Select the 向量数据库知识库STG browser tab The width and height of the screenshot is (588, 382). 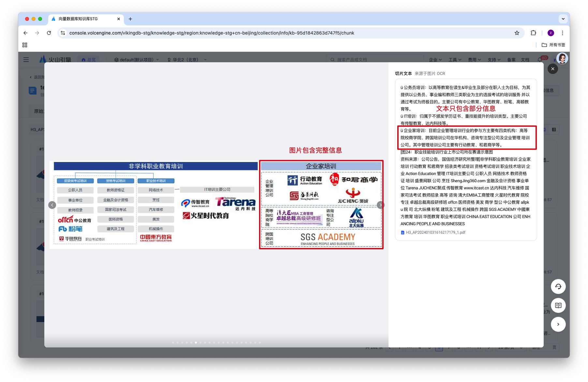click(86, 19)
